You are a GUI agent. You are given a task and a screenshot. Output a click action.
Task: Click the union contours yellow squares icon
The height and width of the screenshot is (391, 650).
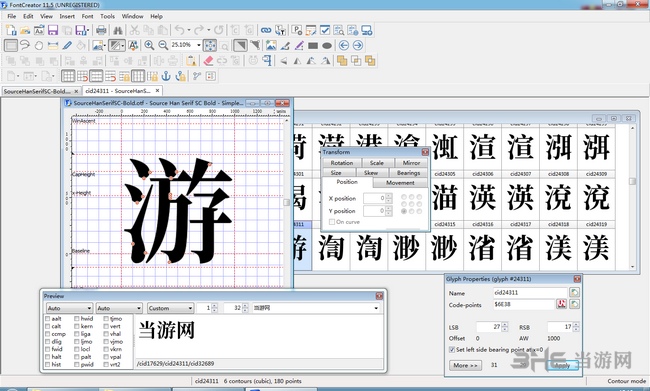(342, 61)
